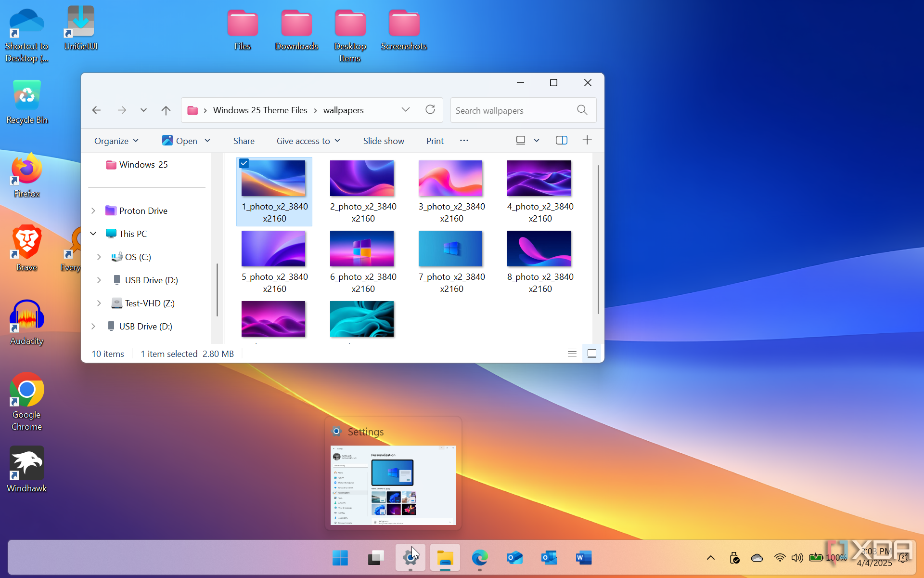Go forward in File Explorer history
The image size is (924, 578).
(x=122, y=110)
